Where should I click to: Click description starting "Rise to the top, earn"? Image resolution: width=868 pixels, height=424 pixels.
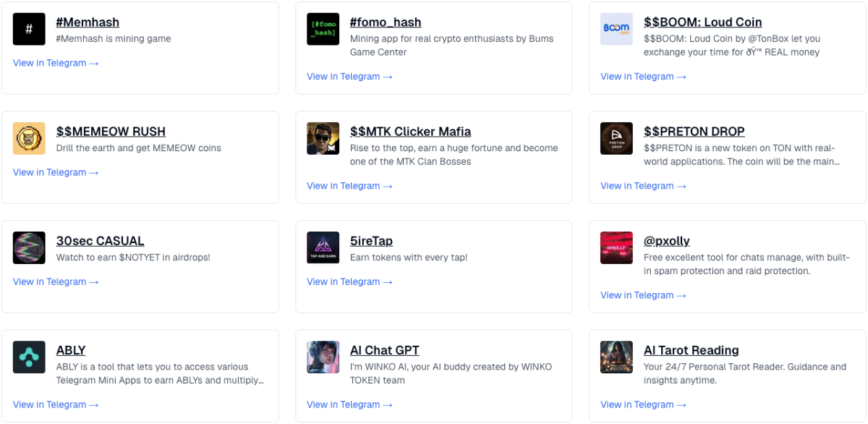pyautogui.click(x=454, y=155)
